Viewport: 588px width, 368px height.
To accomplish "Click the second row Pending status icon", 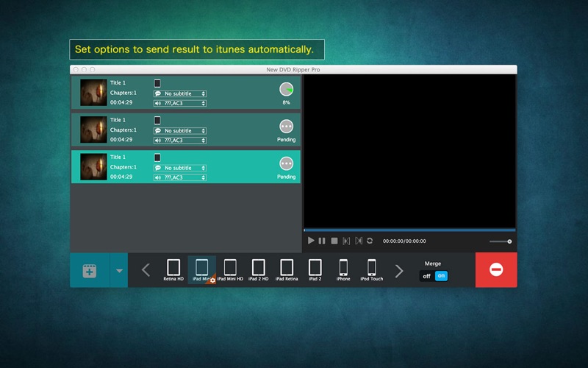I will tap(286, 127).
